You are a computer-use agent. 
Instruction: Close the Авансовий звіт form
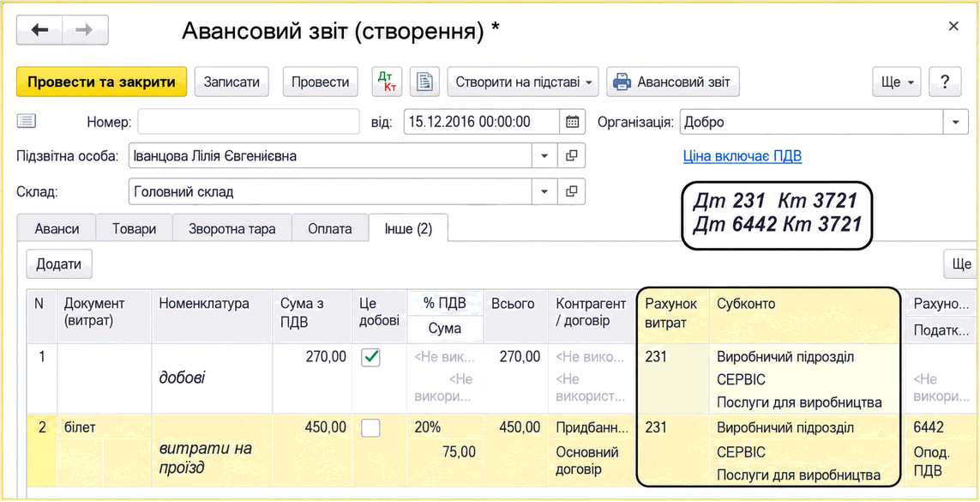953,27
